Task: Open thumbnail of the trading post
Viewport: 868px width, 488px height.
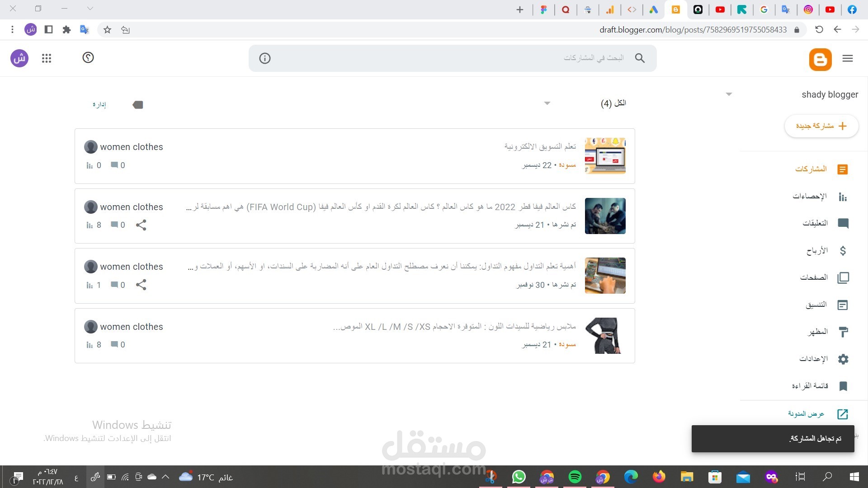Action: 605,276
